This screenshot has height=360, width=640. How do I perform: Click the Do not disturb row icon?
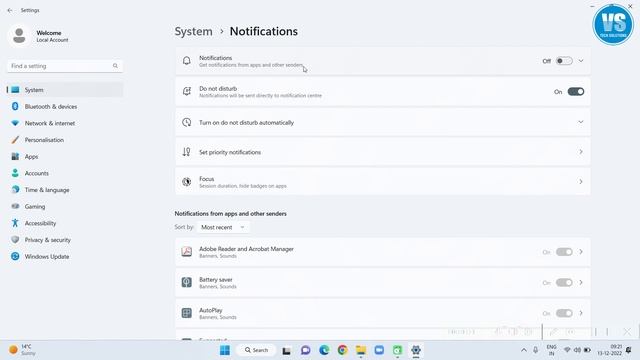point(187,91)
